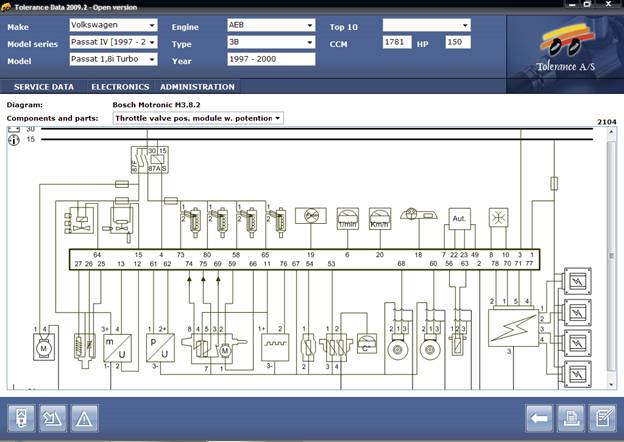The image size is (624, 442).
Task: Click the first icon in bottom-left toolbar
Action: (21, 418)
